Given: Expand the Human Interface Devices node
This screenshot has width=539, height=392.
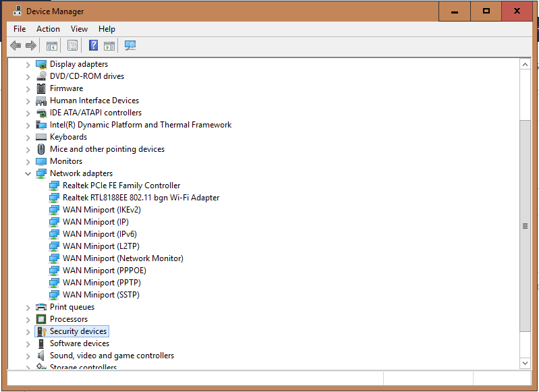Looking at the screenshot, I should coord(28,101).
